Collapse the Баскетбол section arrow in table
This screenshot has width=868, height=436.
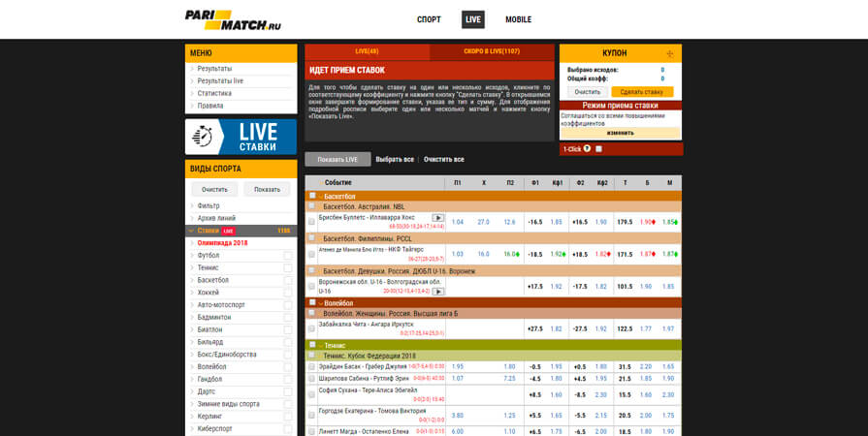[320, 196]
